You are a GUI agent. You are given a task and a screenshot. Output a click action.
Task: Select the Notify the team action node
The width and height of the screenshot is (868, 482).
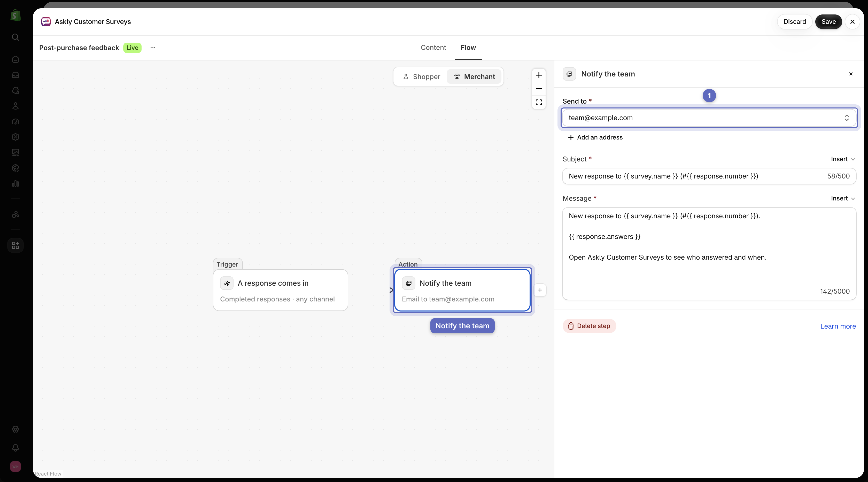pyautogui.click(x=462, y=290)
